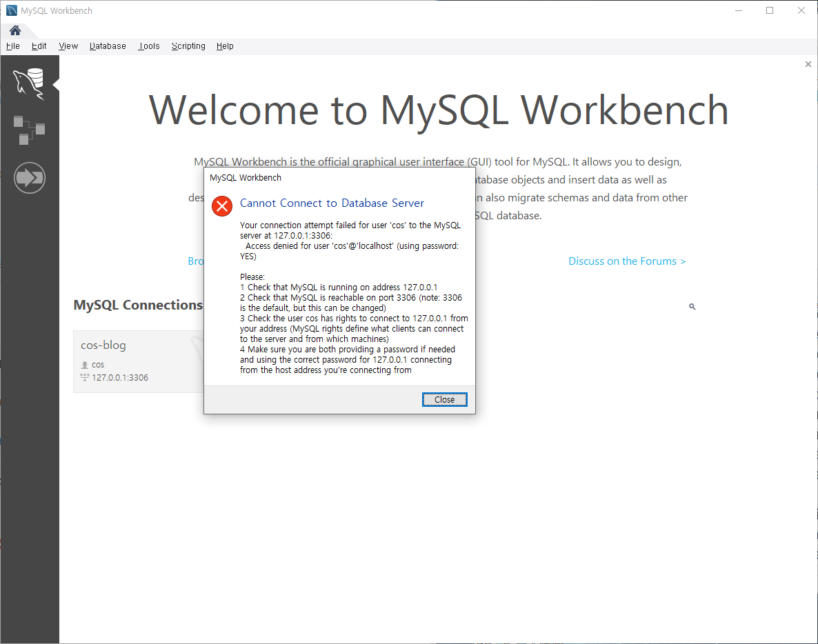Click the Welcome to MySQL Workbench title
Viewport: 818px width, 644px height.
pos(438,110)
